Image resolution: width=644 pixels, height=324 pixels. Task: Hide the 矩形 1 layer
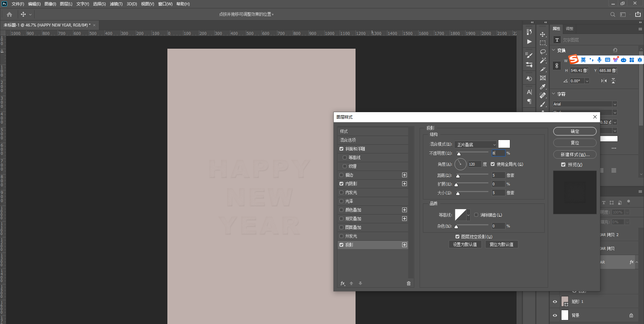tap(555, 302)
